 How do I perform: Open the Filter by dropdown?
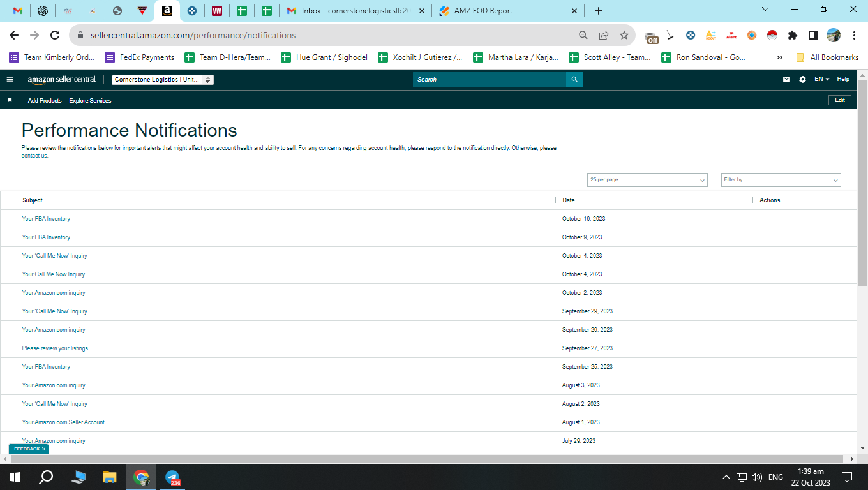[x=781, y=180]
